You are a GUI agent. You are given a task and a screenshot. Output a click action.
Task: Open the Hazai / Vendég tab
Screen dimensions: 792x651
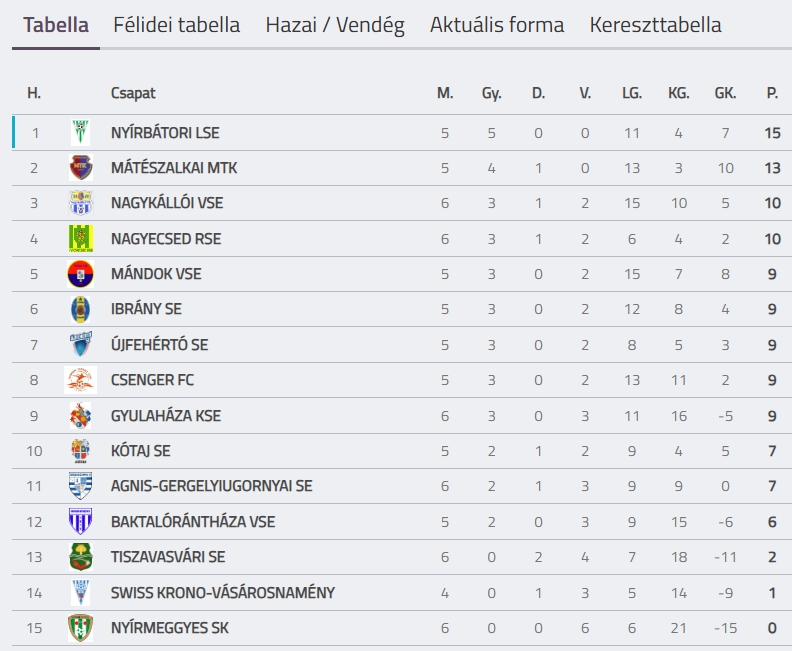point(335,25)
